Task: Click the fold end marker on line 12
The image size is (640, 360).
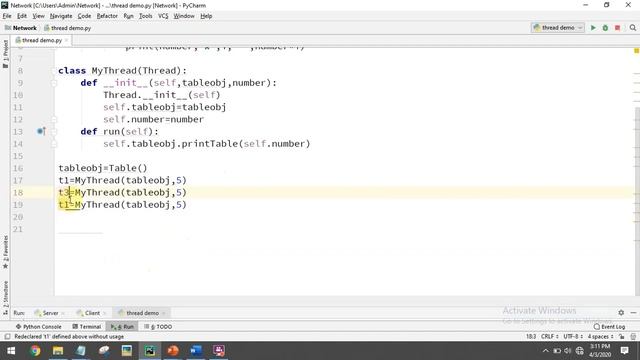Action: pyautogui.click(x=54, y=120)
